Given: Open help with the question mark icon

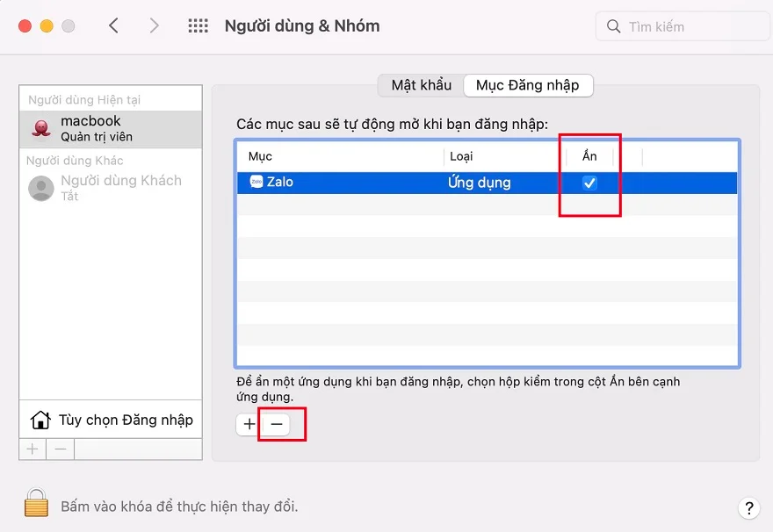Looking at the screenshot, I should [748, 508].
